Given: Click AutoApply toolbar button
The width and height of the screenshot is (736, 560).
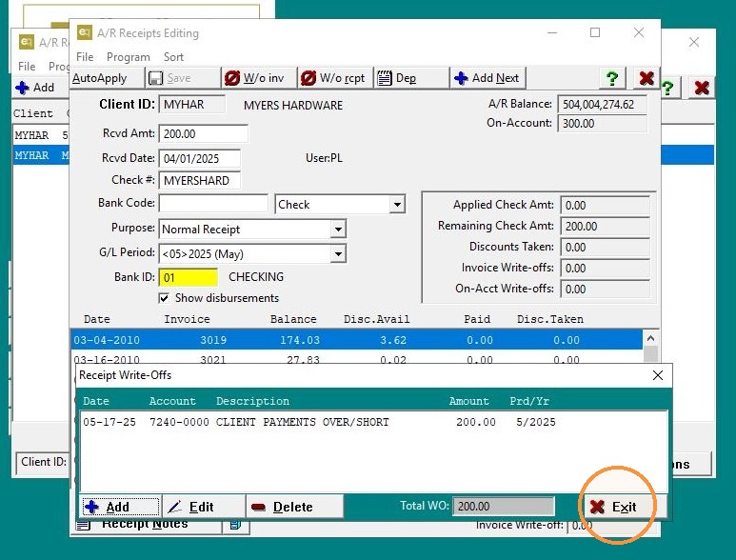Looking at the screenshot, I should 107,78.
